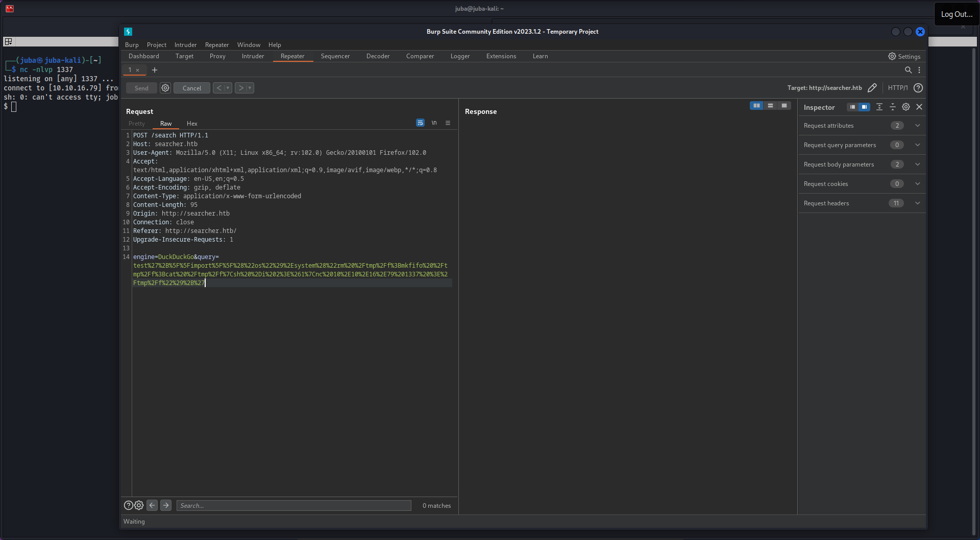Dock Inspector to the right side

point(864,107)
